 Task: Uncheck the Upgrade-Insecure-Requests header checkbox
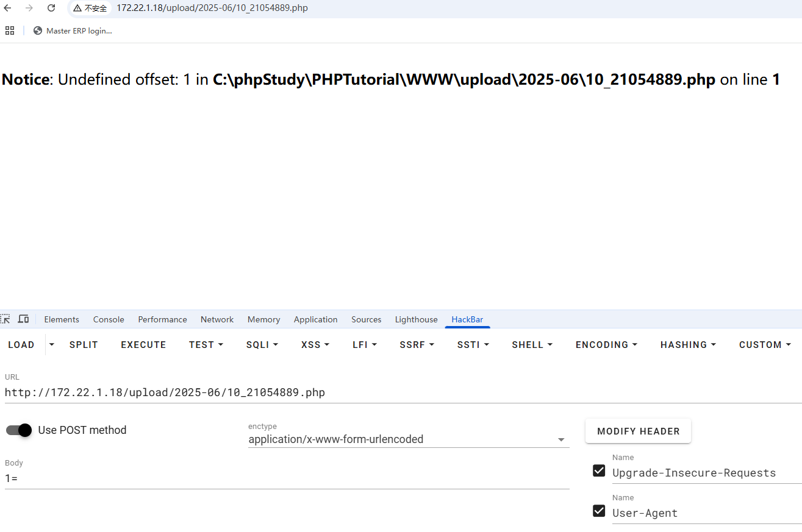599,470
